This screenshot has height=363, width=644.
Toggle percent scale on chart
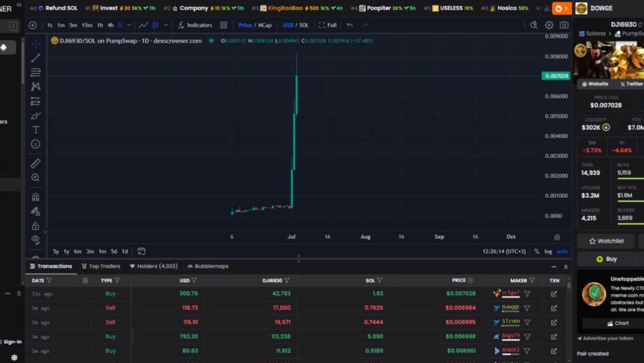tap(537, 252)
